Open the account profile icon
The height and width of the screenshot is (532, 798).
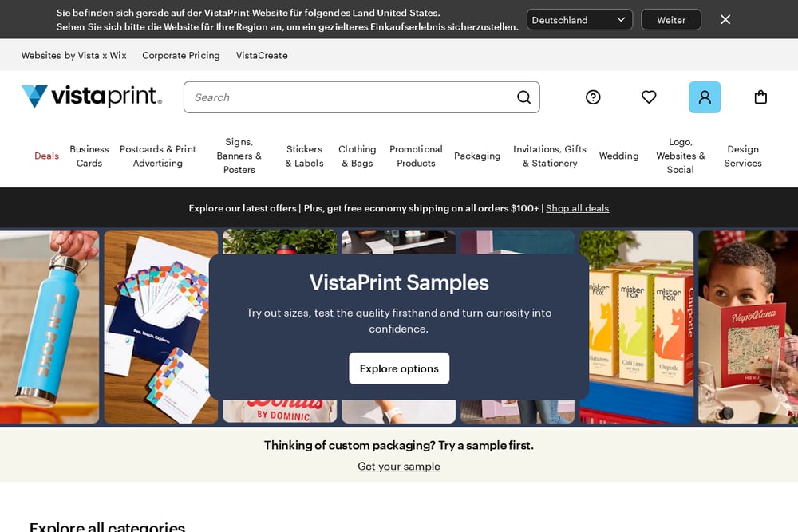[x=705, y=97]
